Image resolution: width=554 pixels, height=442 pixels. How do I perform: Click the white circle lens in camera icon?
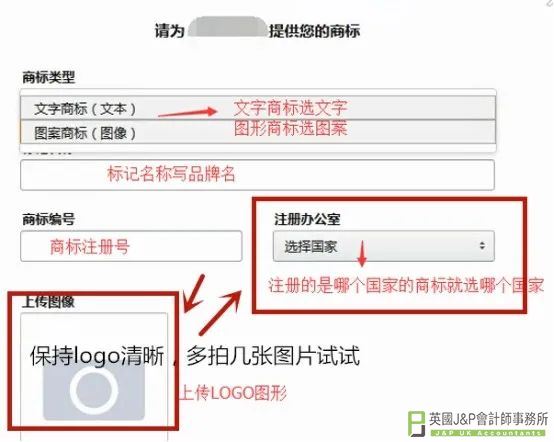tap(94, 390)
